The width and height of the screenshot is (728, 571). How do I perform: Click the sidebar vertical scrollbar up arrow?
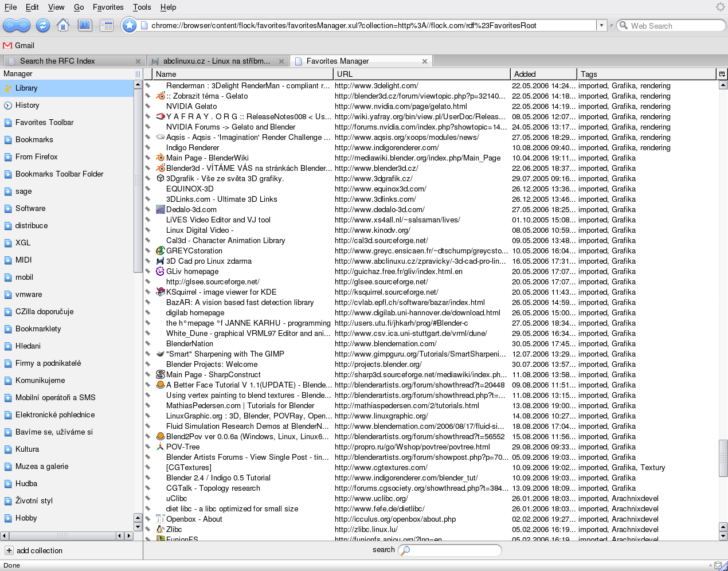(x=138, y=84)
